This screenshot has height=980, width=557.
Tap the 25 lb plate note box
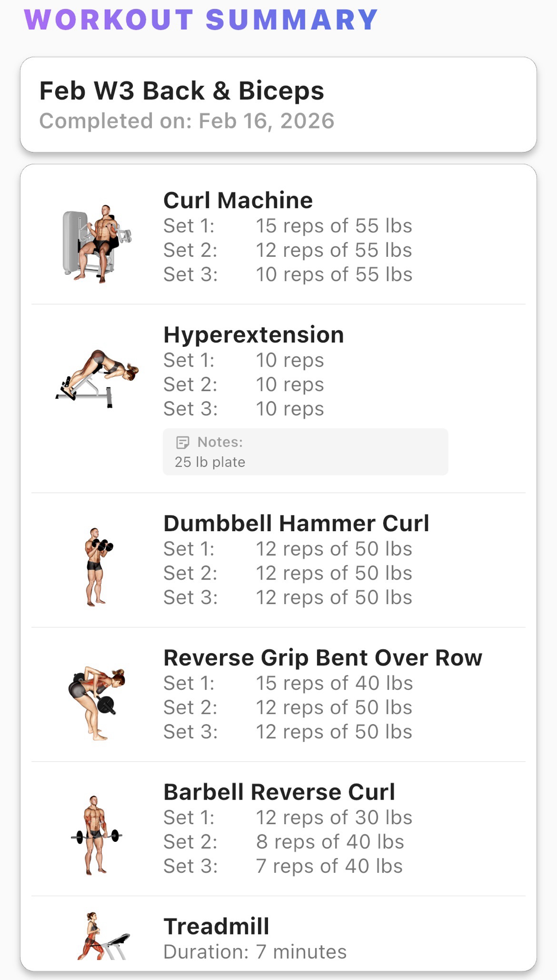305,452
